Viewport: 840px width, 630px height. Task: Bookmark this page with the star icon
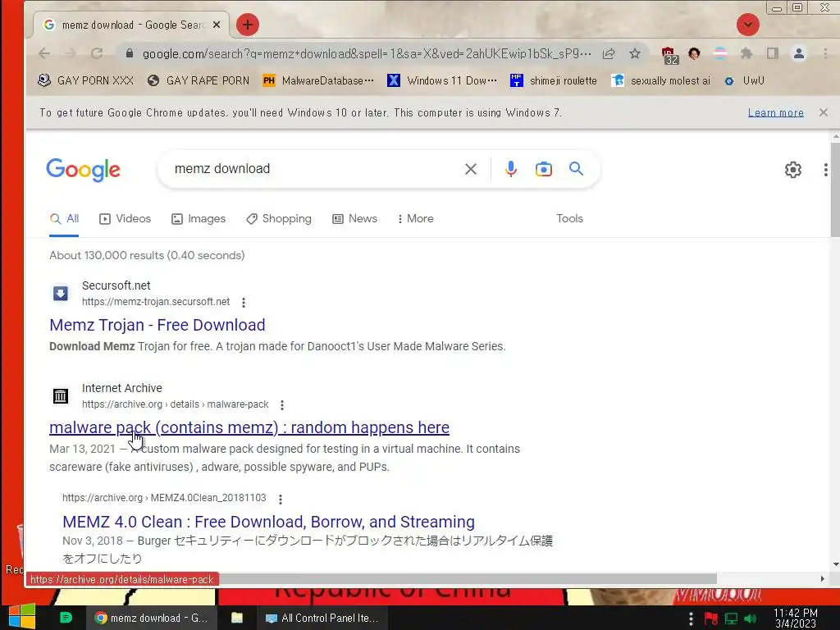click(635, 53)
